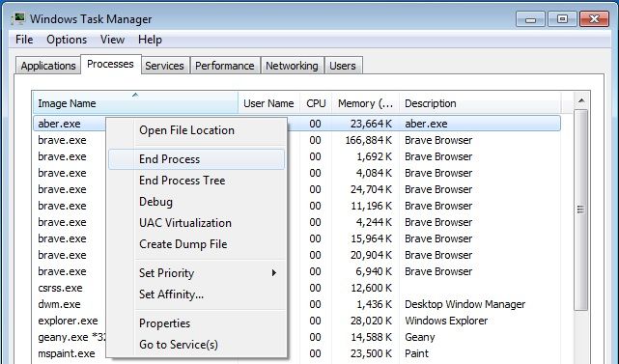Viewport: 619px width, 364px height.
Task: Sort by Image Name column header
Action: tap(135, 103)
